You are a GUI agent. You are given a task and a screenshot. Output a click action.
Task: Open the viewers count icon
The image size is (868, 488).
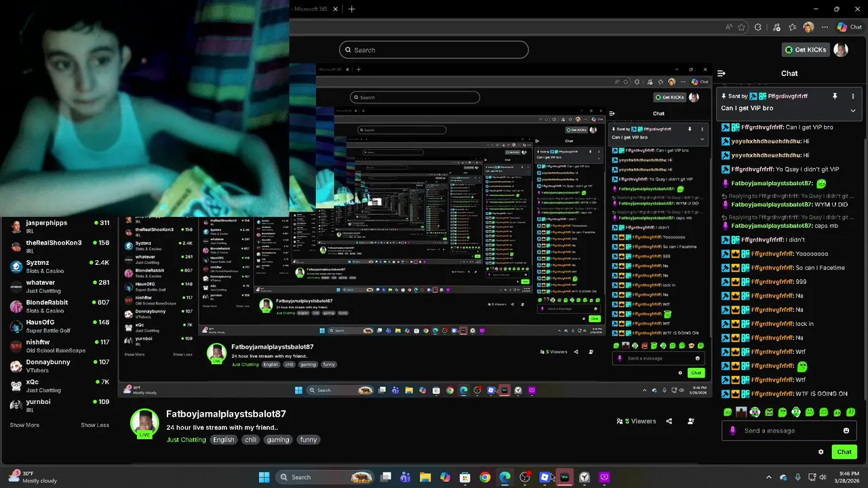click(637, 421)
